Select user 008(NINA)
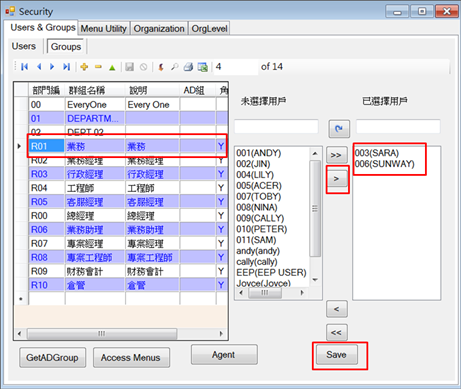The height and width of the screenshot is (389, 461). [x=257, y=207]
